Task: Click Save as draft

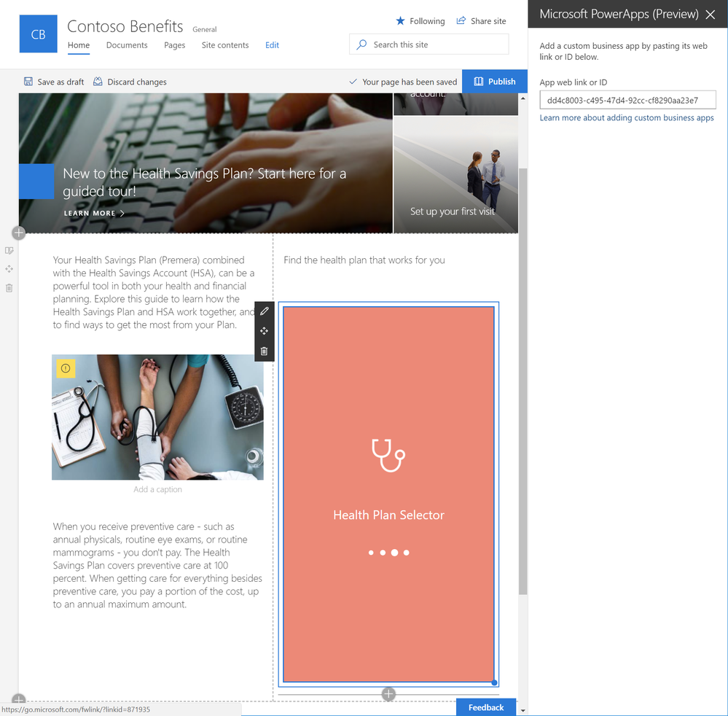Action: click(x=54, y=82)
